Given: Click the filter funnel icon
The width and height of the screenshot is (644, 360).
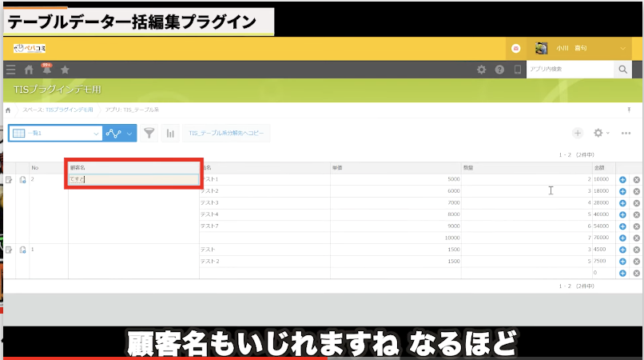Looking at the screenshot, I should coord(149,133).
